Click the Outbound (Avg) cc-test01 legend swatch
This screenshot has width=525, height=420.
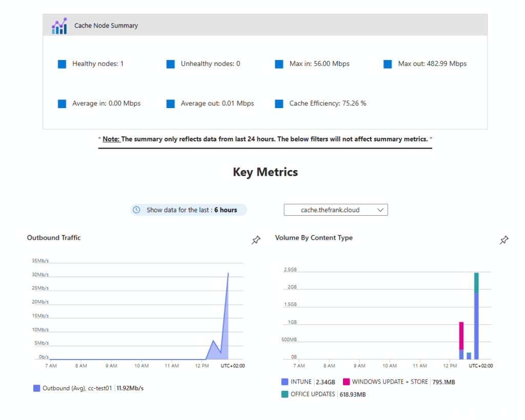(36, 388)
